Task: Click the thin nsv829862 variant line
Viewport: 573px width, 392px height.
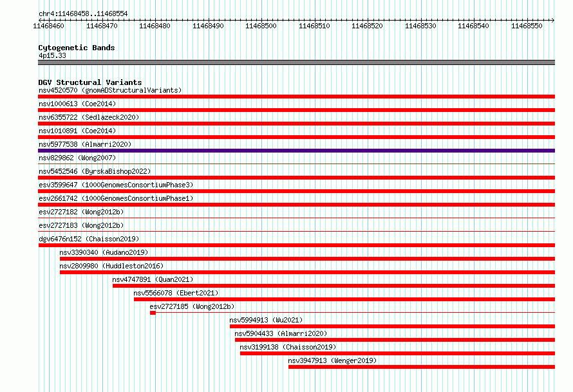Action: pos(296,163)
